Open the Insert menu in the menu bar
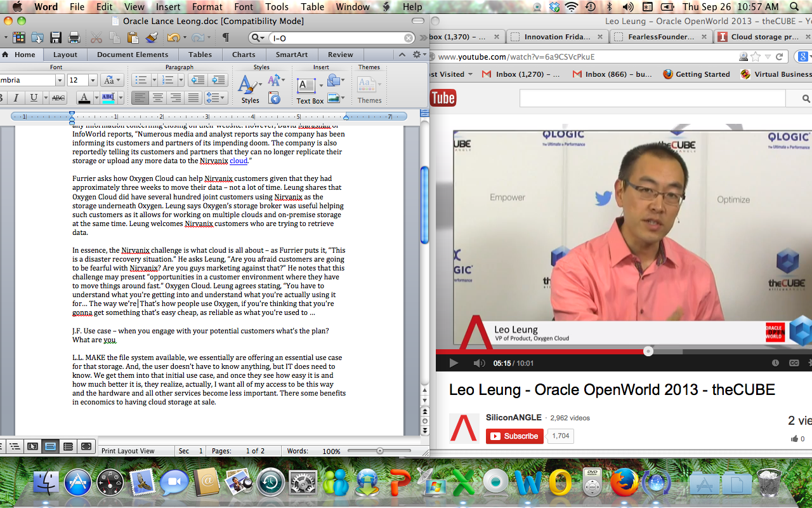Screen dimensions: 812x508 click(168, 7)
